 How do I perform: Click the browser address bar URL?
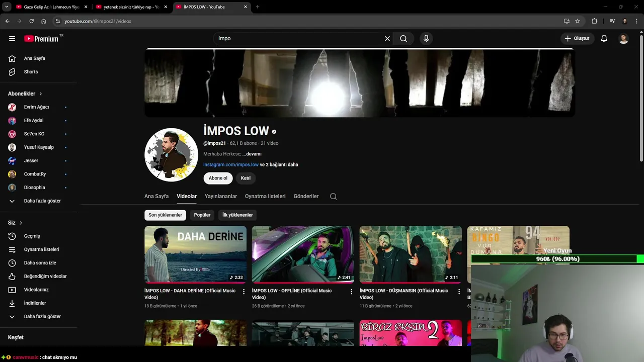[x=98, y=21]
